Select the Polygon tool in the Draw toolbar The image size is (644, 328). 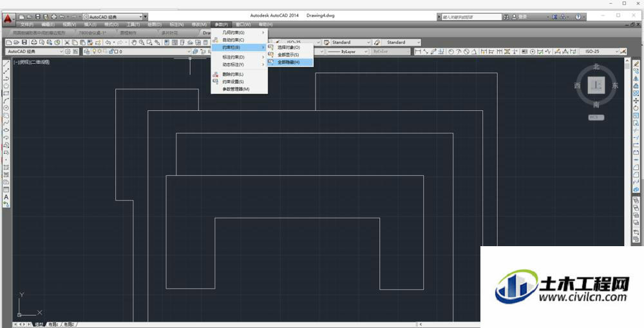click(6, 86)
